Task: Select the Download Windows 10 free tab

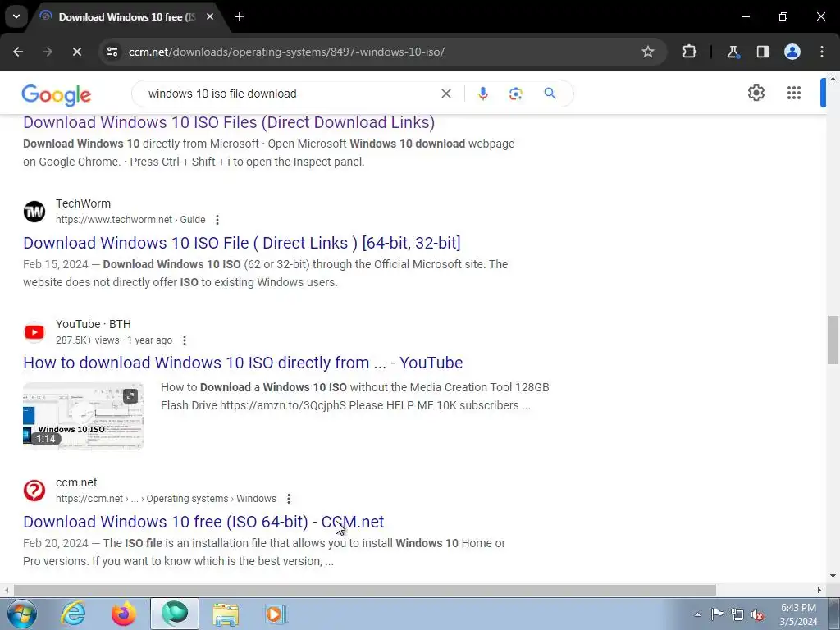Action: pos(126,16)
